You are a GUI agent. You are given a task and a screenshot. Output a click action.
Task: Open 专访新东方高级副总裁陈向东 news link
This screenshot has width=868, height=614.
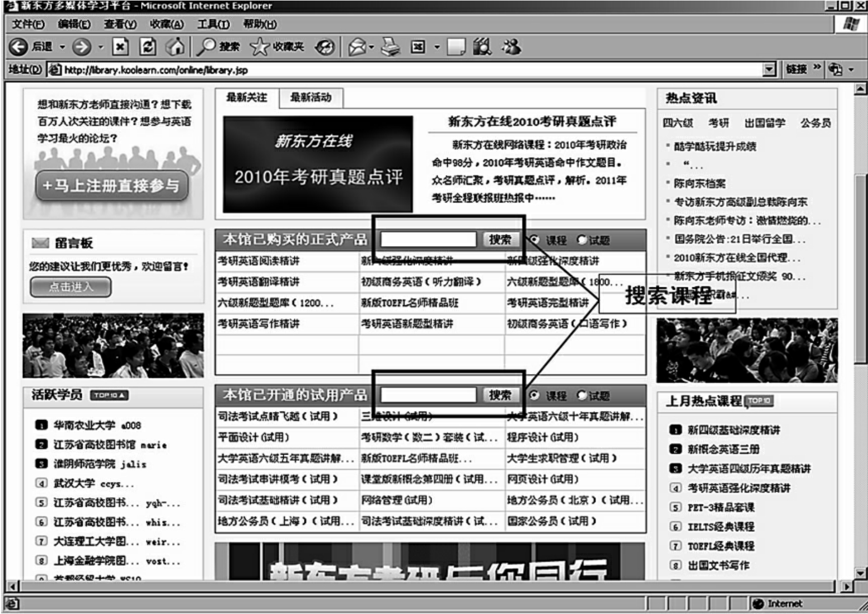pyautogui.click(x=740, y=202)
